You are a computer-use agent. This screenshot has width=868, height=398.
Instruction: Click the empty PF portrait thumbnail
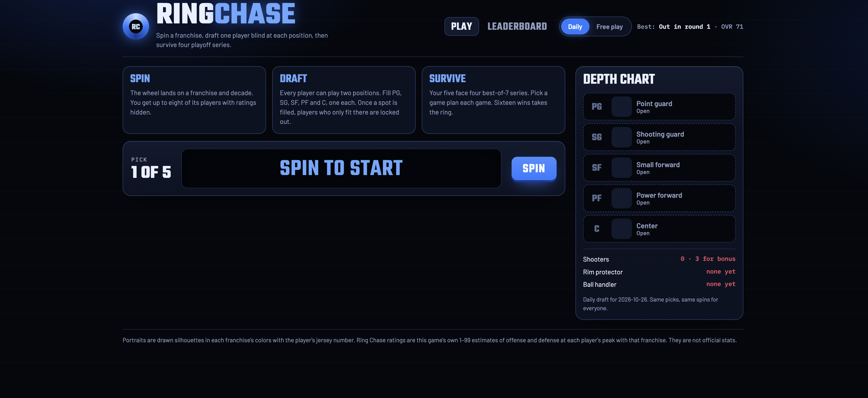[x=621, y=198]
